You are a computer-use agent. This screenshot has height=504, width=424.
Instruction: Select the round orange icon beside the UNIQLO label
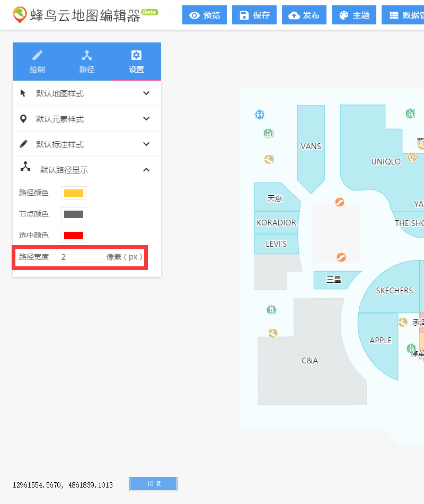[412, 157]
